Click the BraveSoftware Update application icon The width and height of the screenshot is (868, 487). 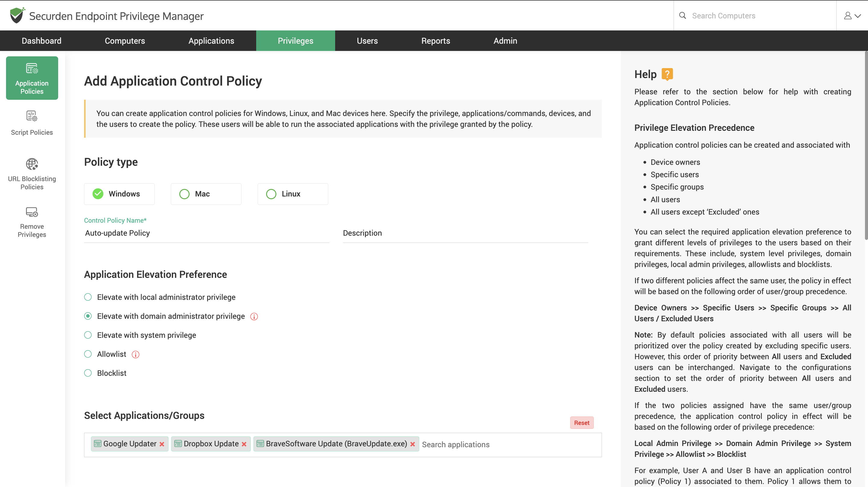coord(260,444)
